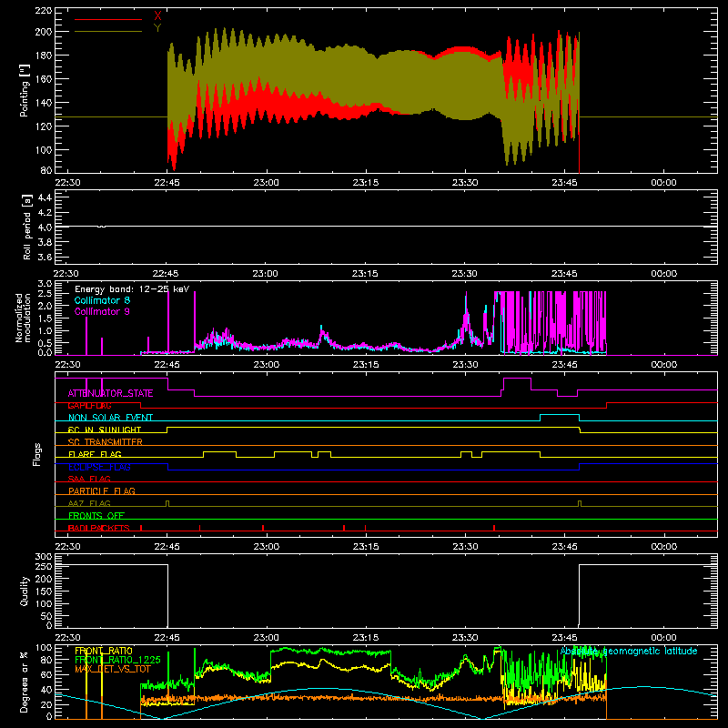Image resolution: width=728 pixels, height=728 pixels.
Task: Click the A4Z_FLAG pulse at 22:45
Action: pyautogui.click(x=167, y=503)
